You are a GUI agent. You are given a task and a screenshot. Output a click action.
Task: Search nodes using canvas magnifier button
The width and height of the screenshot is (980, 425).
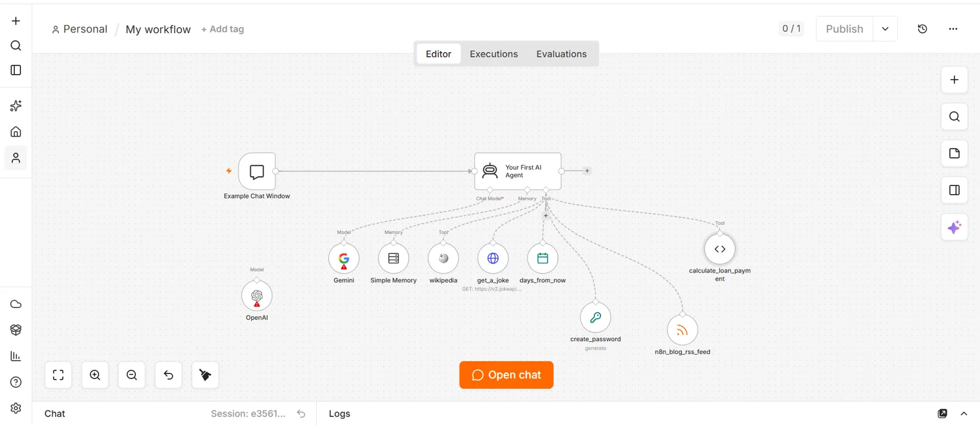(x=954, y=116)
